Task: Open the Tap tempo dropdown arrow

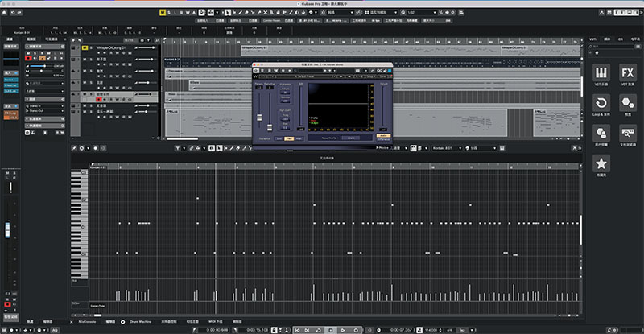Action: point(471,330)
